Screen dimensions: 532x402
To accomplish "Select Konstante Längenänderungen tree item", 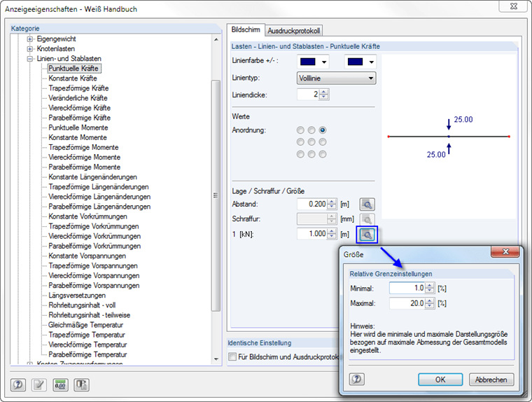I will click(x=93, y=177).
